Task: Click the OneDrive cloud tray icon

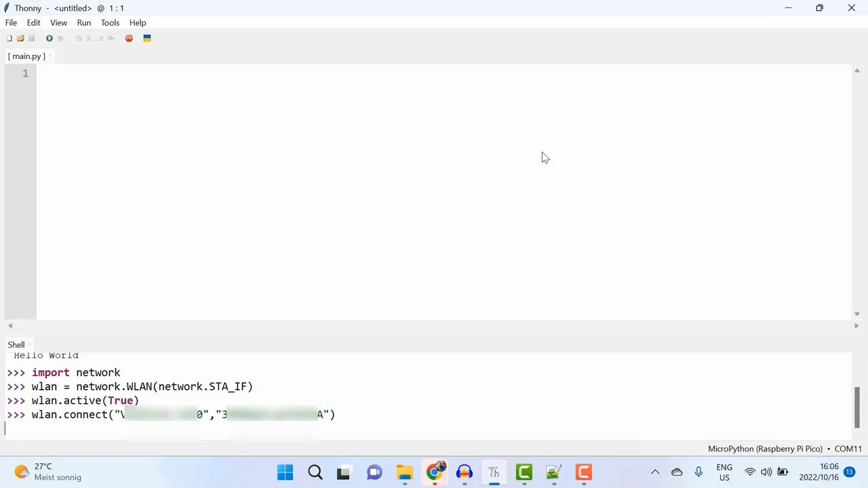Action: click(677, 472)
